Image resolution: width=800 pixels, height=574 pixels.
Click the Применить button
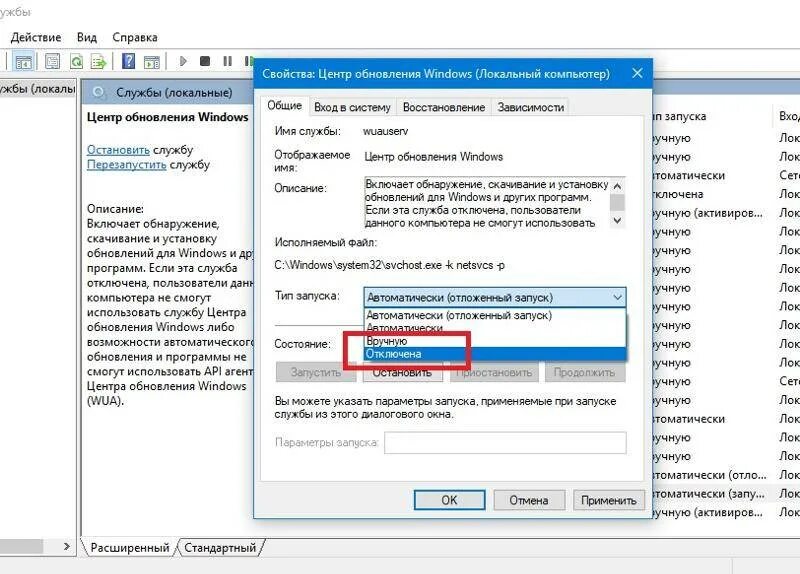pyautogui.click(x=609, y=500)
